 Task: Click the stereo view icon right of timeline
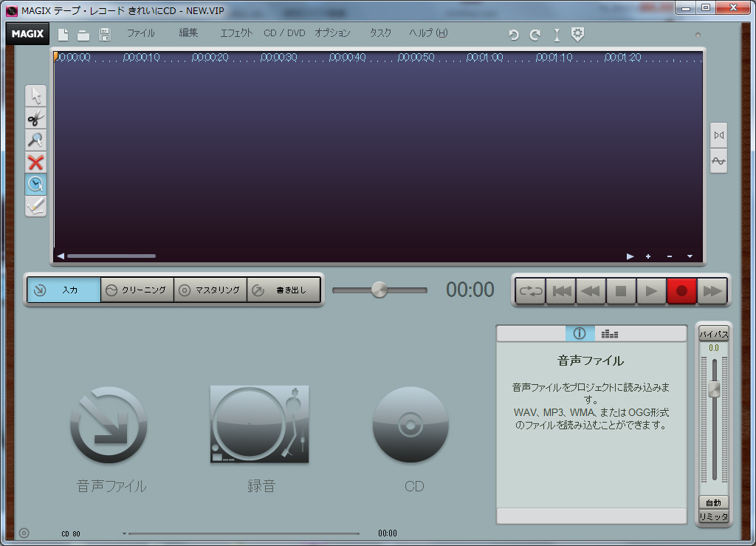point(718,135)
